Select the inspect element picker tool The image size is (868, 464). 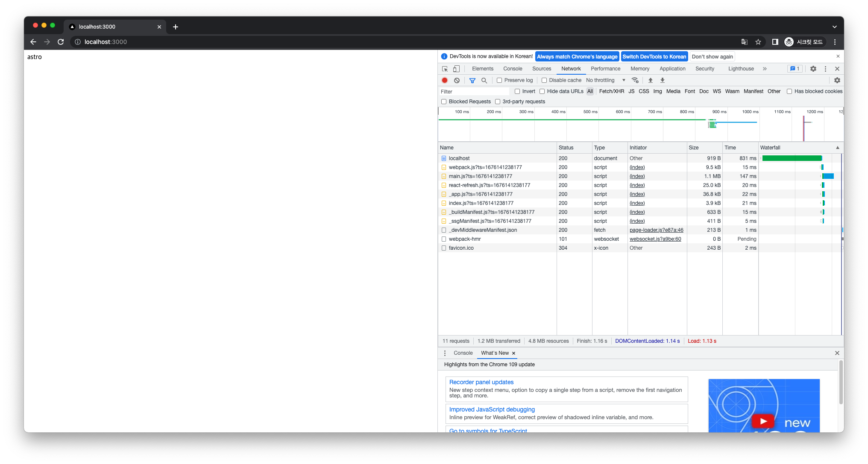tap(445, 69)
